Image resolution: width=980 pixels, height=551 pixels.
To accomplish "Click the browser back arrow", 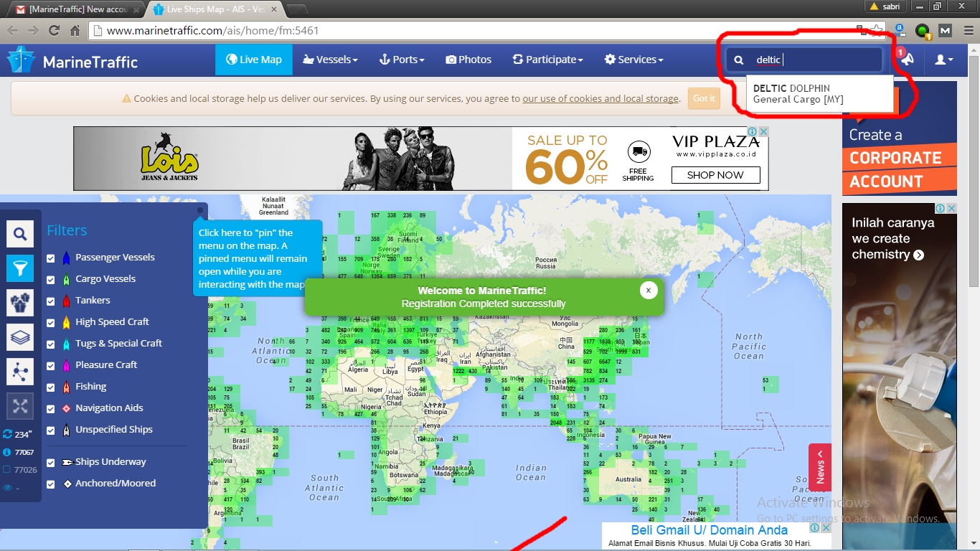I will coord(12,31).
